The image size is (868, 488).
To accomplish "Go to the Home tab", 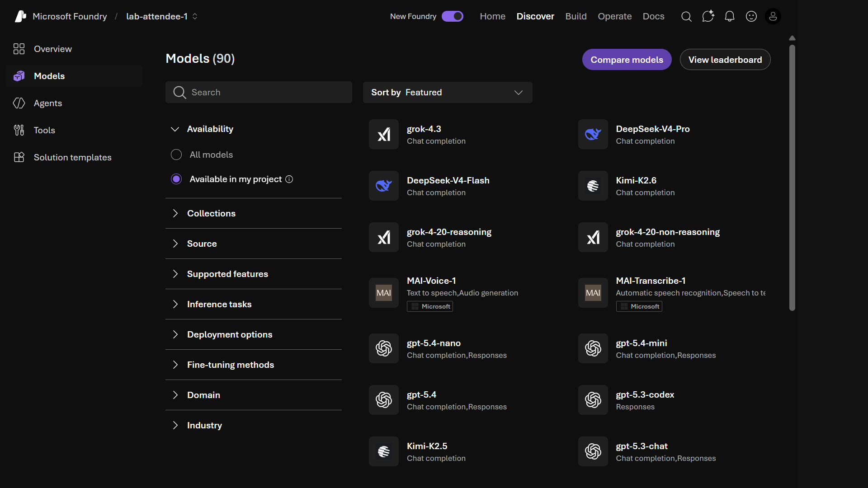I will tap(492, 16).
